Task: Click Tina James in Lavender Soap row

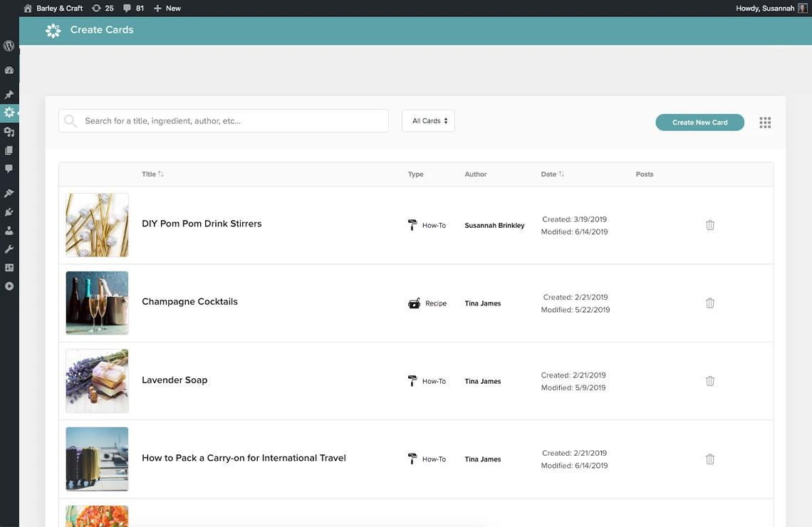Action: 483,381
